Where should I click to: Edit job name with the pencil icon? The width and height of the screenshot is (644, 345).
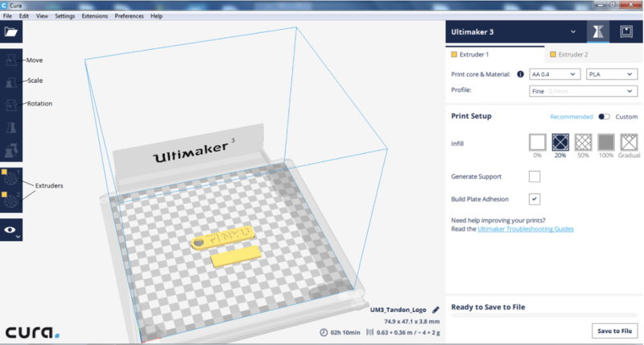(x=436, y=310)
